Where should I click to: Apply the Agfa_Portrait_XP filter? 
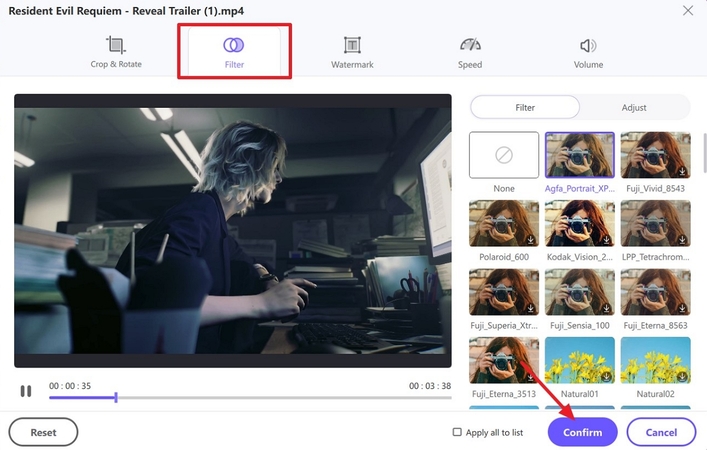pyautogui.click(x=579, y=155)
